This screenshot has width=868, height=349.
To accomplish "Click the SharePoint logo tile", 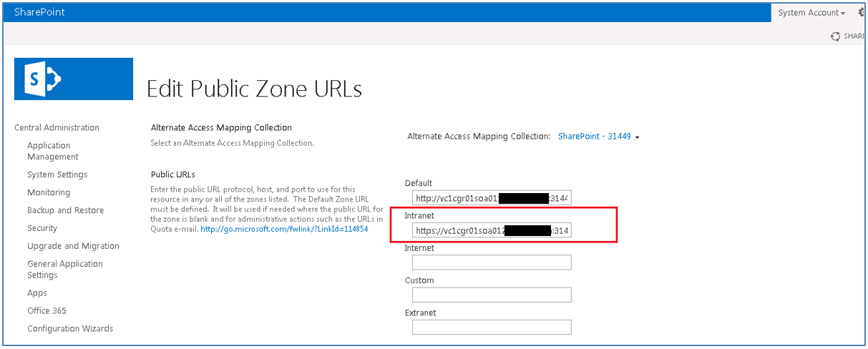I will tap(74, 79).
